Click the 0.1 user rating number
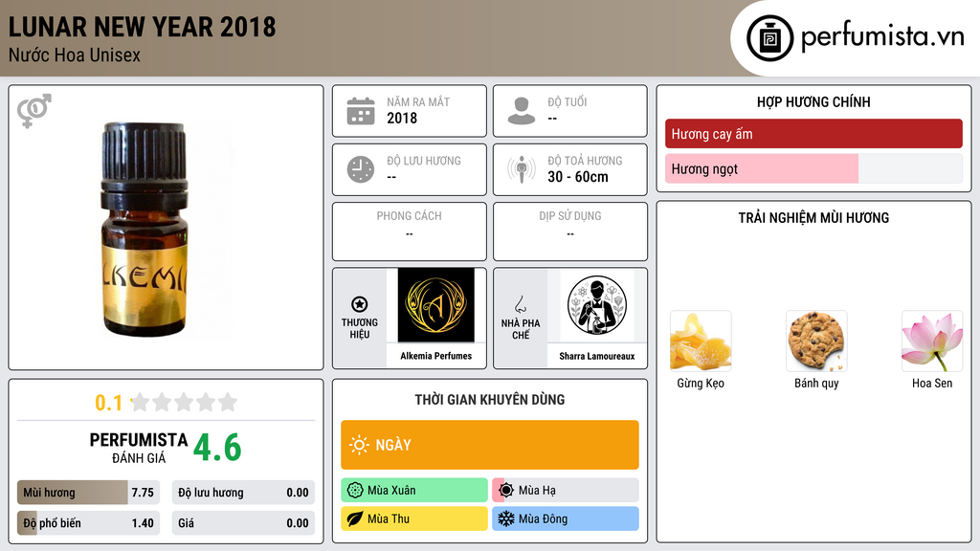The width and height of the screenshot is (980, 551). (x=108, y=403)
